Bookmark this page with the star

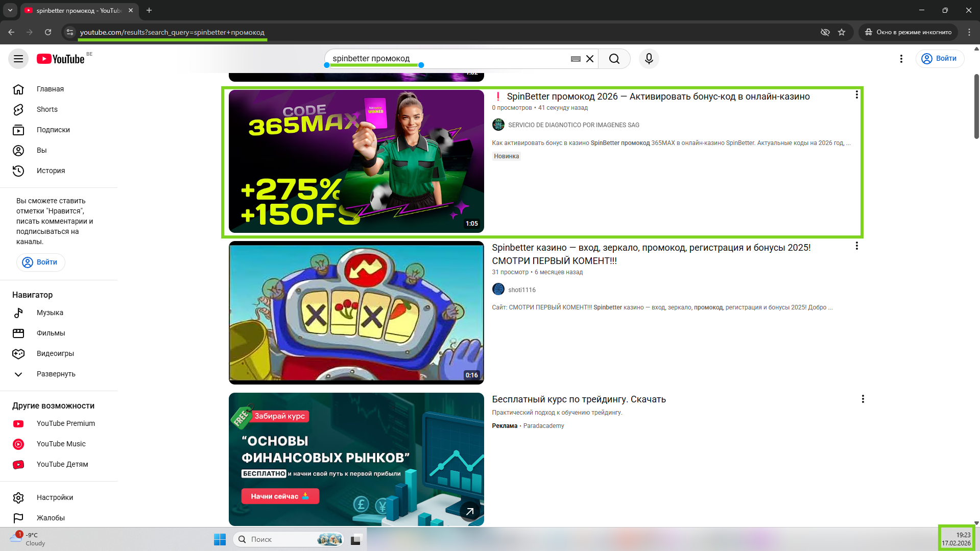click(x=842, y=32)
